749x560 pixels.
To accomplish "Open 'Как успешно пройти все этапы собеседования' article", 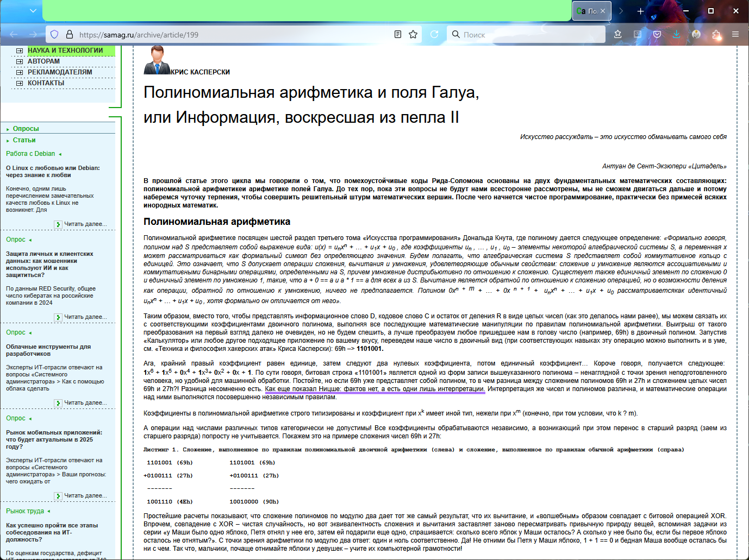I will point(52,532).
